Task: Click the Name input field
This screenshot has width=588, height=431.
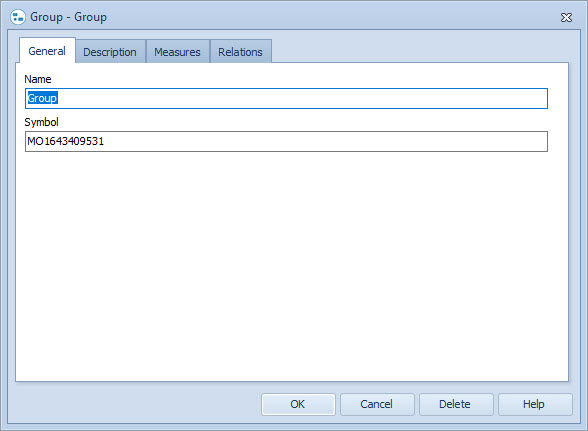Action: pyautogui.click(x=286, y=98)
